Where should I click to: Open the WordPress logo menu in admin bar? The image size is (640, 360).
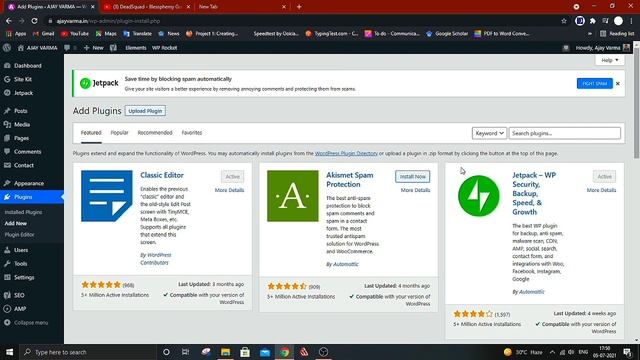(7, 48)
